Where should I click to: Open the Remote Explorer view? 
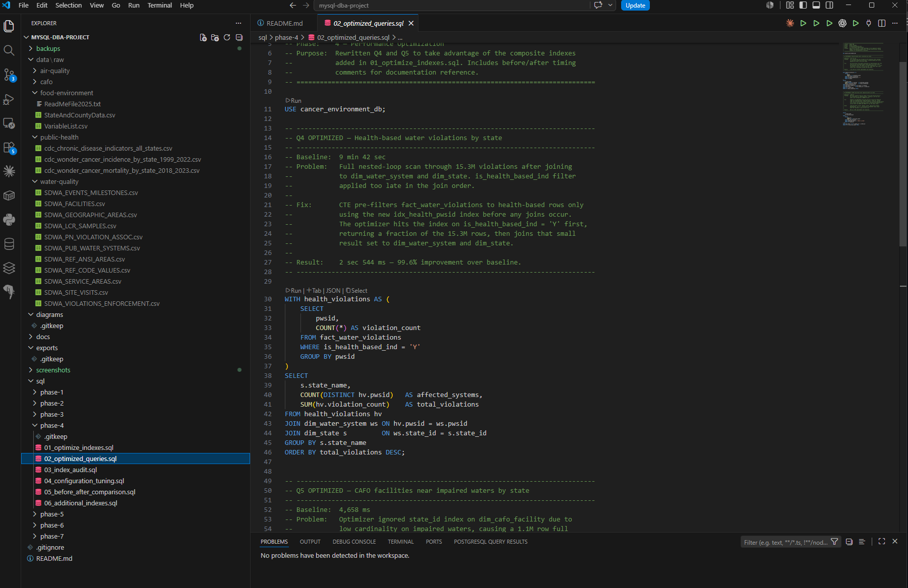[x=9, y=123]
